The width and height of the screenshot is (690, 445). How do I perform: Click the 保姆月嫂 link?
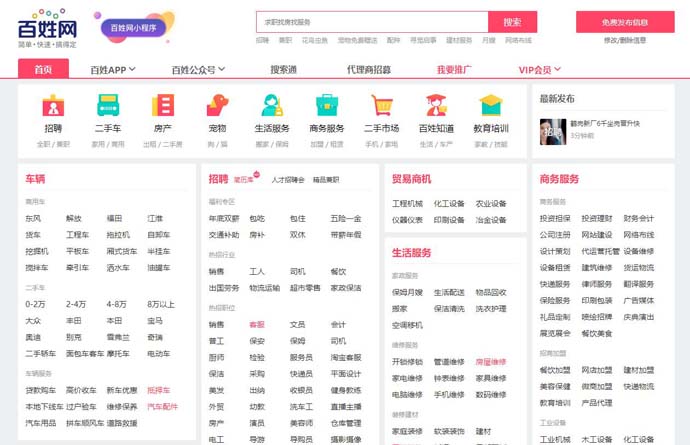pyautogui.click(x=407, y=292)
